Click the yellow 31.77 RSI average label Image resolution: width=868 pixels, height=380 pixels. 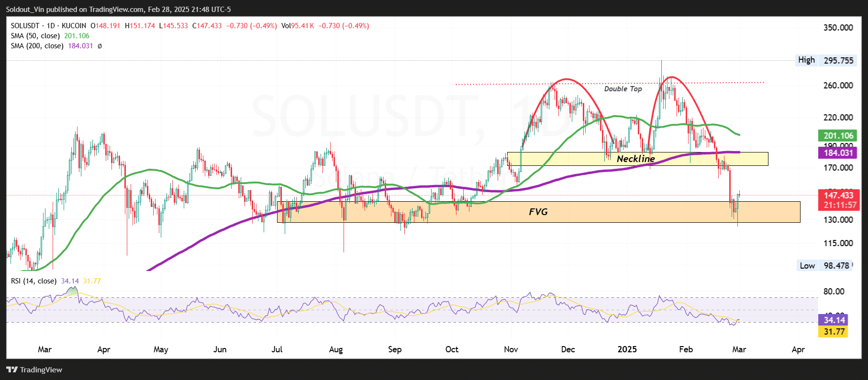click(x=834, y=332)
